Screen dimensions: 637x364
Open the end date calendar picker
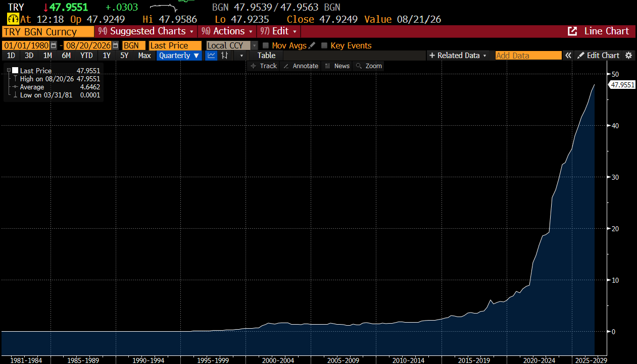tap(115, 45)
